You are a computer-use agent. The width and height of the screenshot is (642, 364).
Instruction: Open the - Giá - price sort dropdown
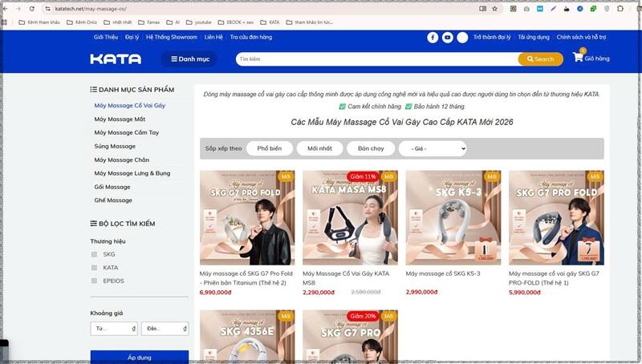click(x=433, y=148)
